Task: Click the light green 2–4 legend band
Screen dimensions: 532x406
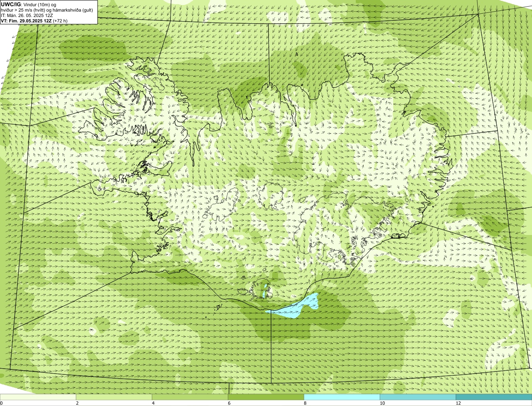Action: [x=114, y=397]
